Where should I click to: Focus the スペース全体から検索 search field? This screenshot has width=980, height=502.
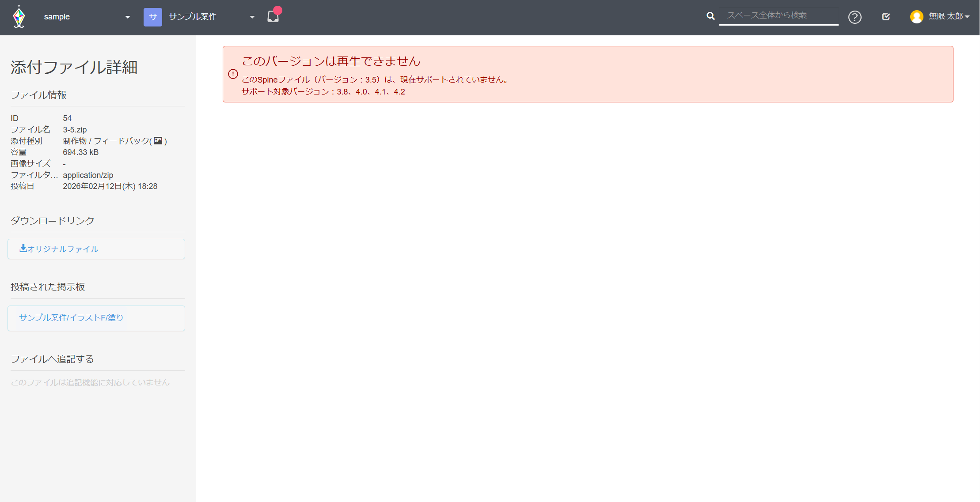(779, 15)
